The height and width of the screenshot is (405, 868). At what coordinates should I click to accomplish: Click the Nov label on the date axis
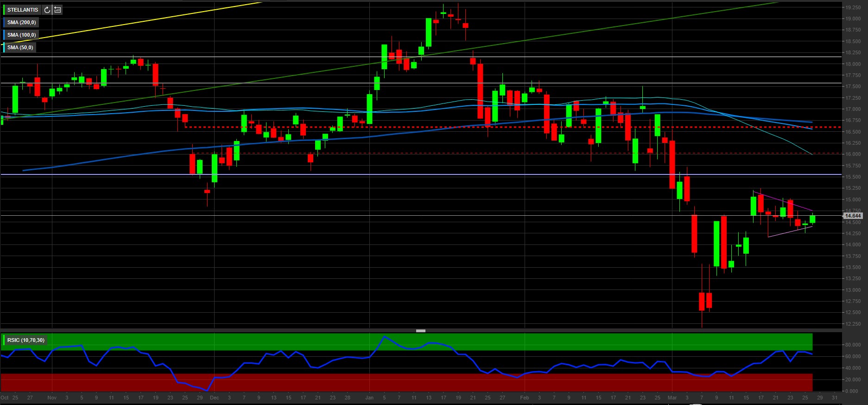point(52,398)
